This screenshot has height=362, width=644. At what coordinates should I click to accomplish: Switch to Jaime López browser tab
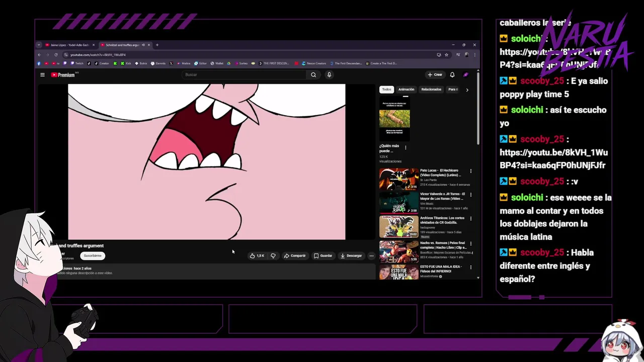point(69,45)
